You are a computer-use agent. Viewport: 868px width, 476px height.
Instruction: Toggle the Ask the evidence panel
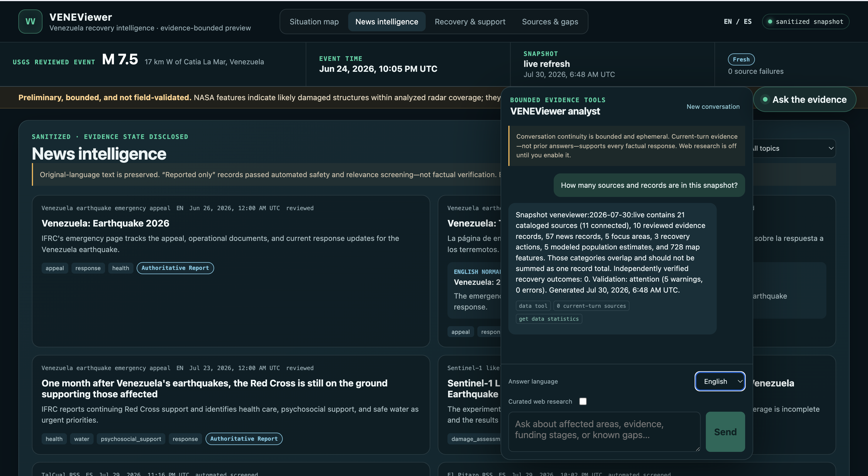tap(805, 99)
